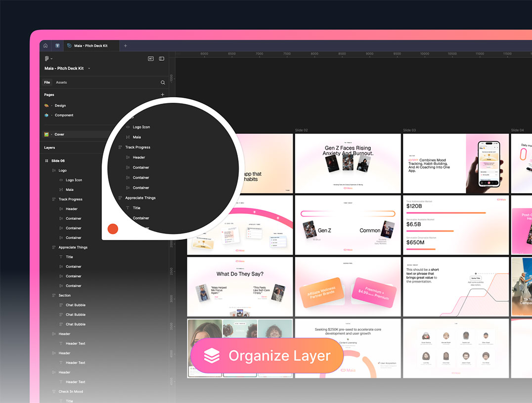Select the Cover page
This screenshot has width=532, height=403.
[x=59, y=134]
